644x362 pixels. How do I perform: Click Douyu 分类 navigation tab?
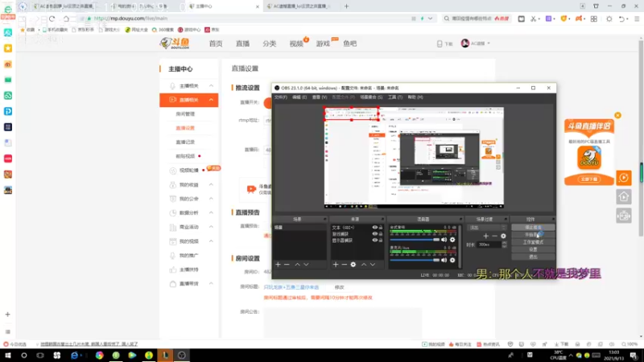[x=270, y=43]
